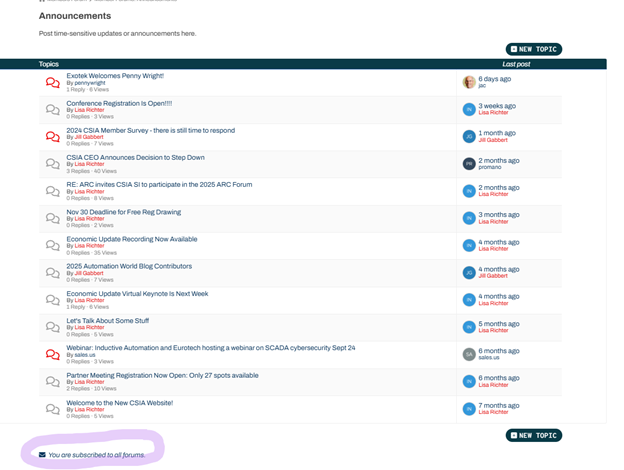Click red chat icon beside 2024 CSIA Member Survey

(52, 137)
